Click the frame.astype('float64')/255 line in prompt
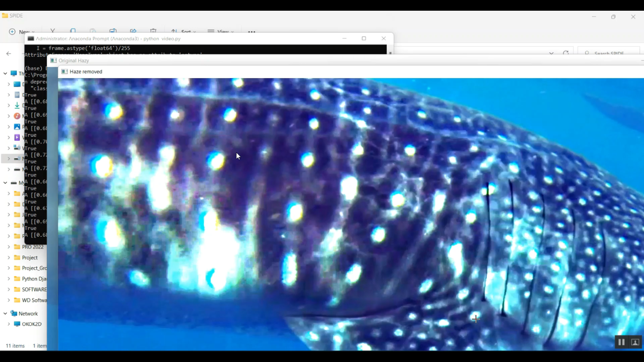The height and width of the screenshot is (362, 644). (x=83, y=48)
